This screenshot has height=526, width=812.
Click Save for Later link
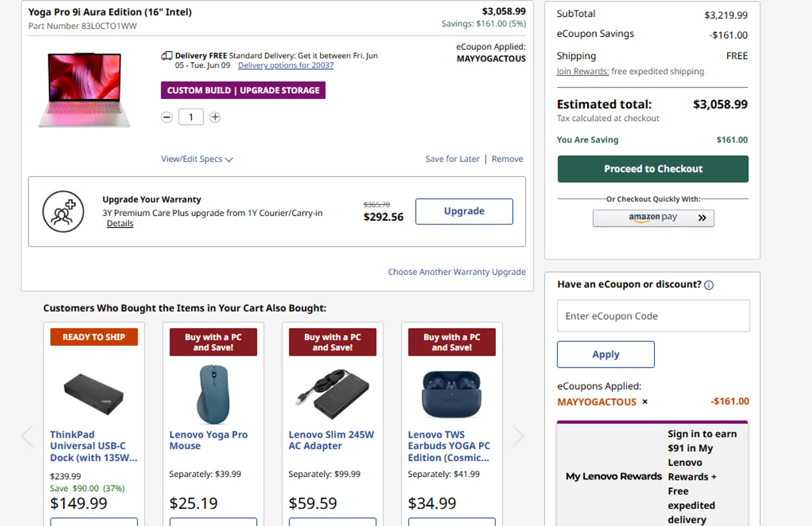click(x=453, y=159)
